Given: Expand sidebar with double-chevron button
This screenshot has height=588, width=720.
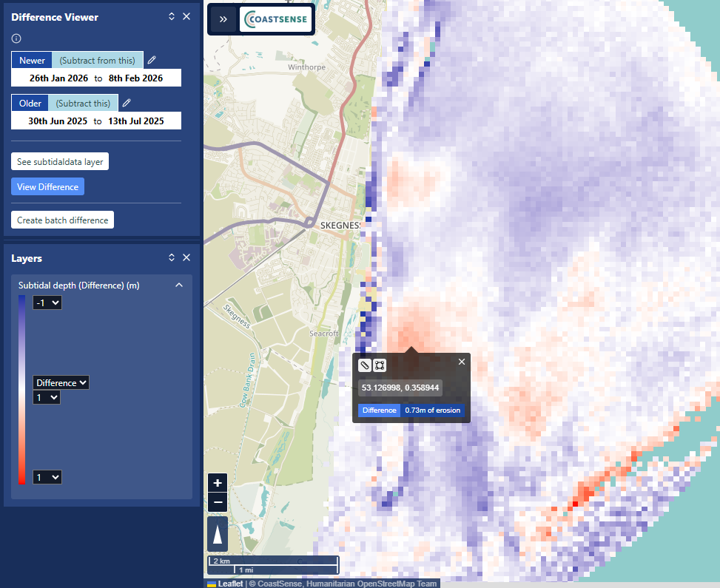Looking at the screenshot, I should click(223, 19).
